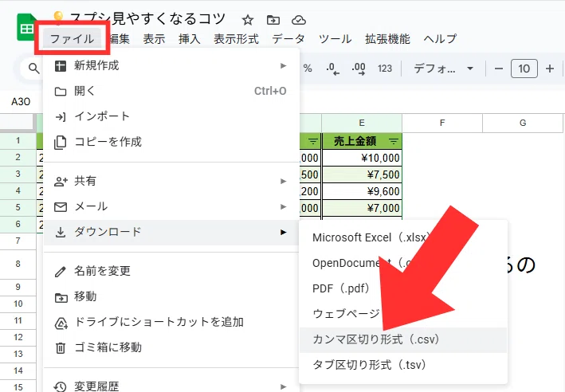Expand the 新規作成 submenu arrow
Image resolution: width=565 pixels, height=392 pixels.
(x=284, y=65)
